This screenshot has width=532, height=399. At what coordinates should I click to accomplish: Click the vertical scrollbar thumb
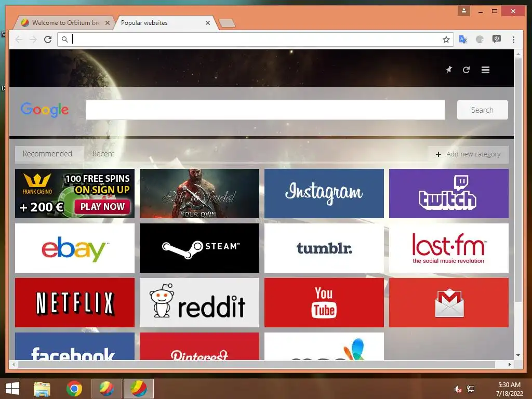[x=518, y=180]
